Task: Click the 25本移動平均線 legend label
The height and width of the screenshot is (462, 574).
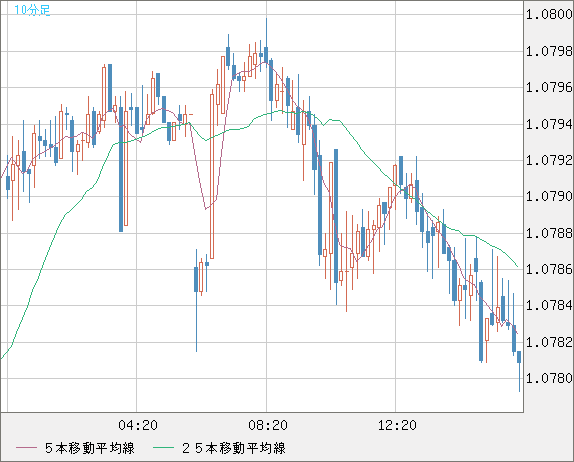Action: click(x=234, y=448)
